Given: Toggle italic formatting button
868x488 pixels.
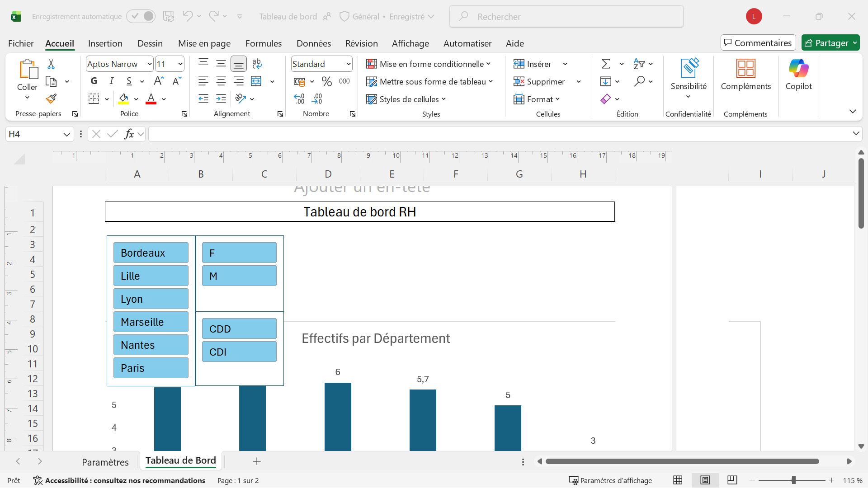Looking at the screenshot, I should (x=111, y=81).
